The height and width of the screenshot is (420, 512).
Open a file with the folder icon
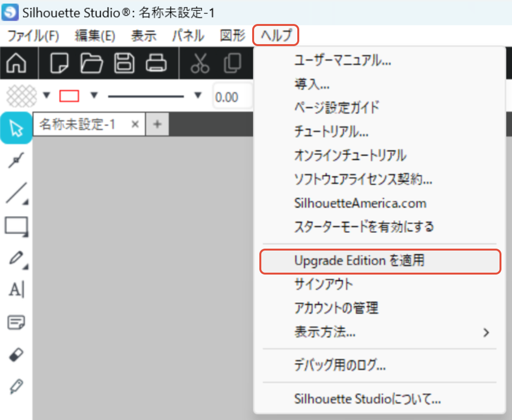91,63
